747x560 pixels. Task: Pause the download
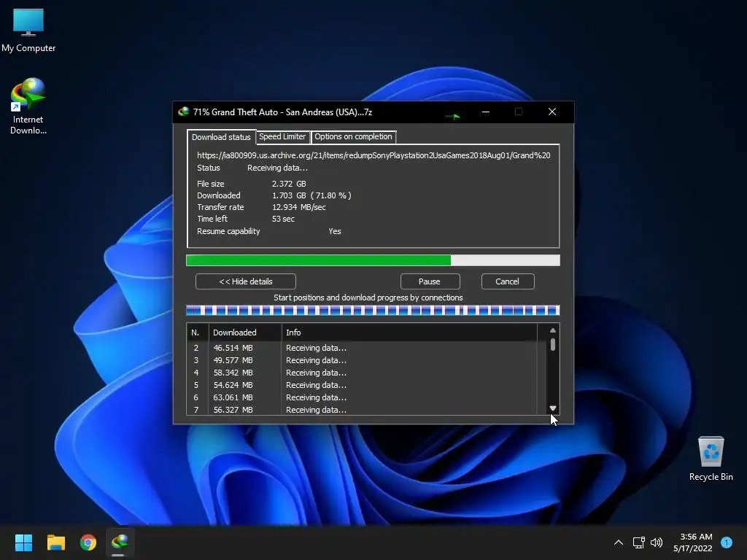430,281
